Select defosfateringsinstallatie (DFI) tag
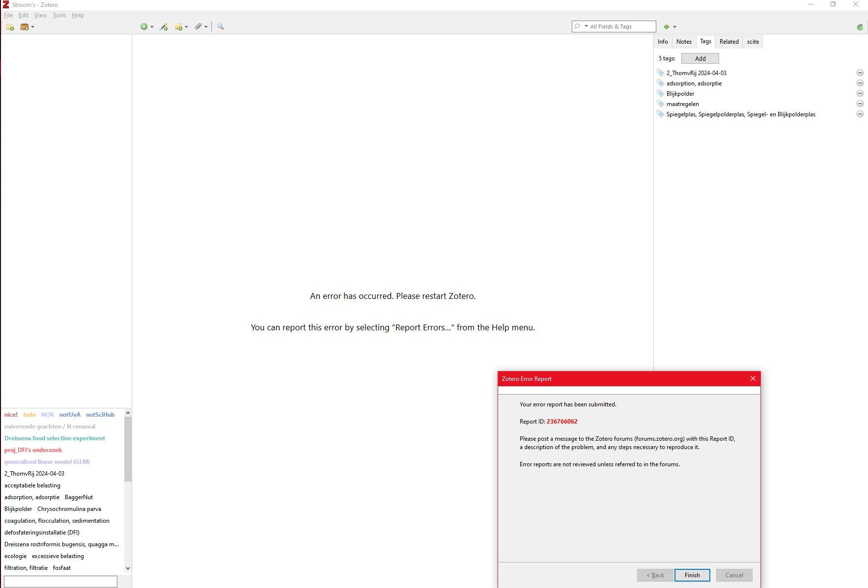 [42, 533]
